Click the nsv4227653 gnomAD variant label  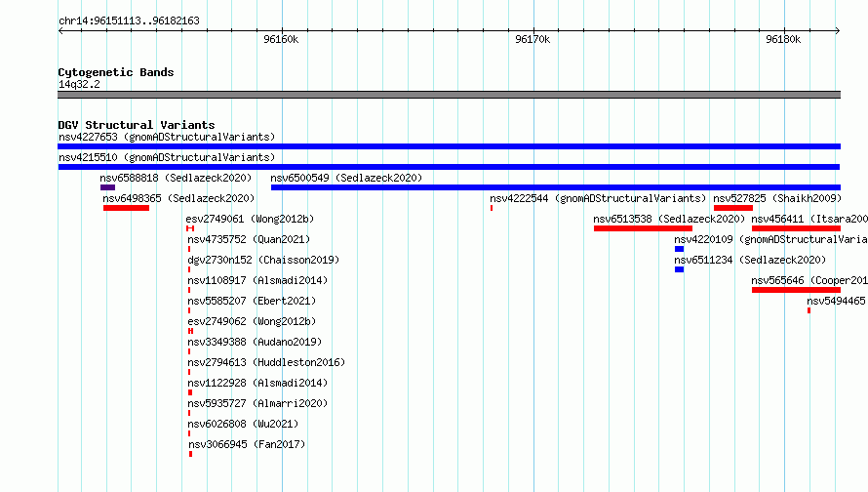[167, 137]
